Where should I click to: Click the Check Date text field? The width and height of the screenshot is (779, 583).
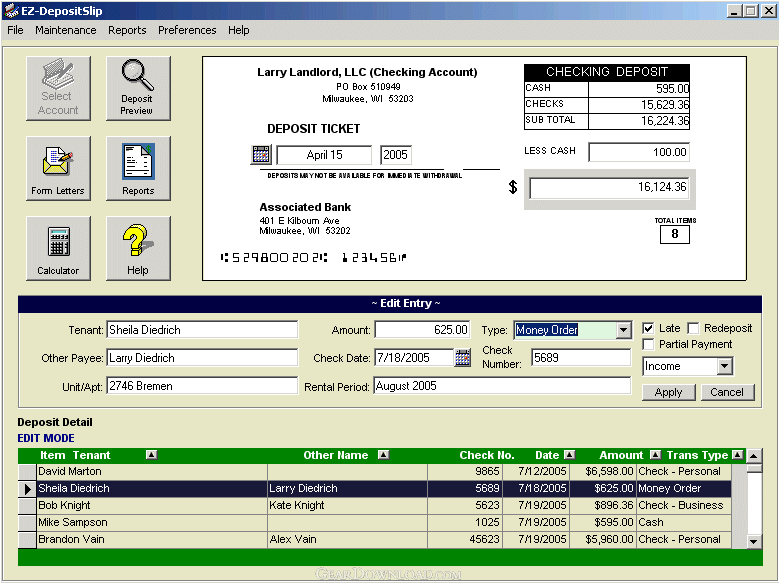point(413,358)
